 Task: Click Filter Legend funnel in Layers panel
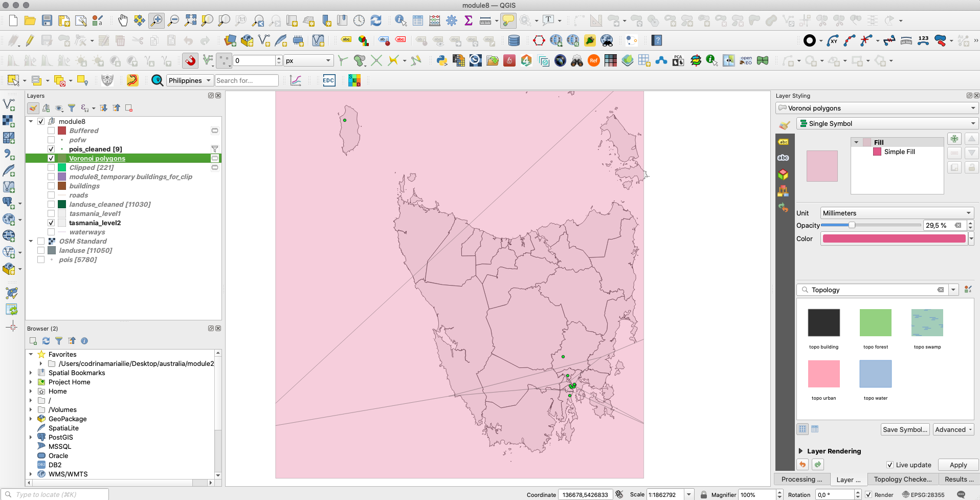tap(72, 108)
